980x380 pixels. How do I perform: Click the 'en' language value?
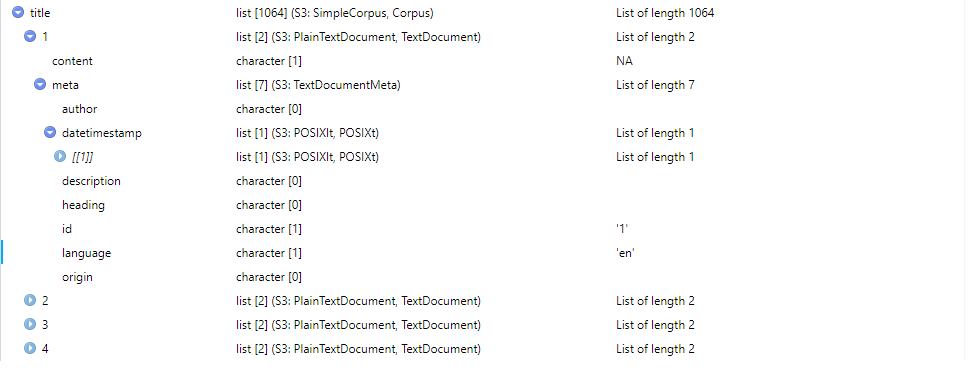point(626,253)
